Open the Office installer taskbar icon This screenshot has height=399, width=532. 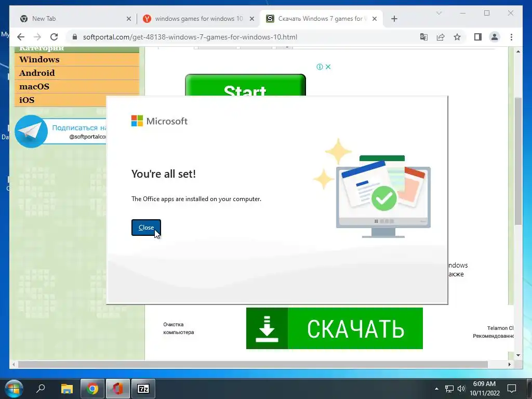click(x=118, y=389)
